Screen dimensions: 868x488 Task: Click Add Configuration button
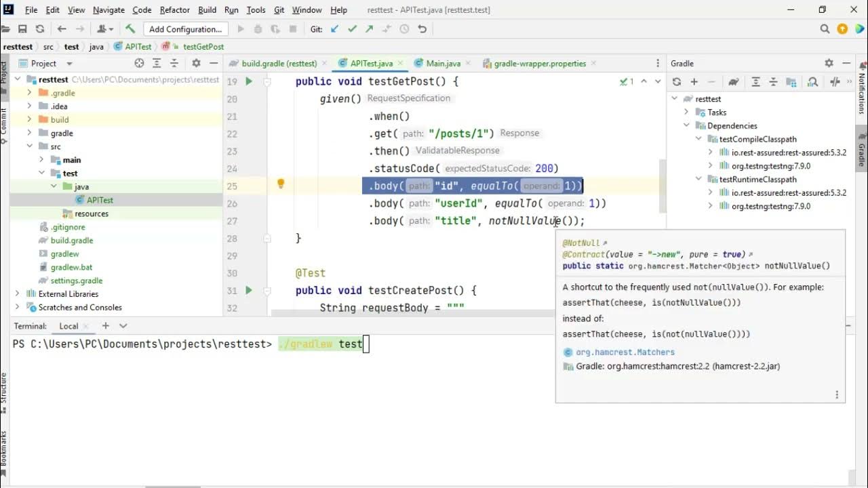tap(185, 29)
